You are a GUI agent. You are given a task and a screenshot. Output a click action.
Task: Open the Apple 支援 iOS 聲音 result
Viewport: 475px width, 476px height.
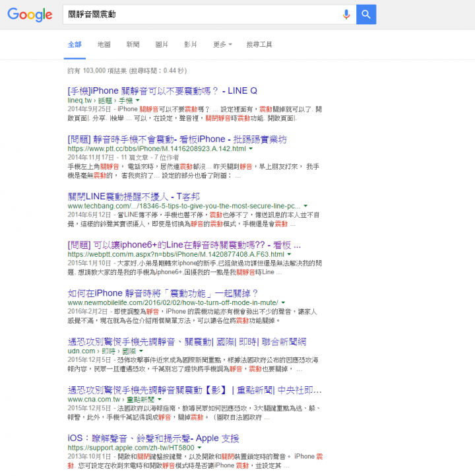pos(153,438)
